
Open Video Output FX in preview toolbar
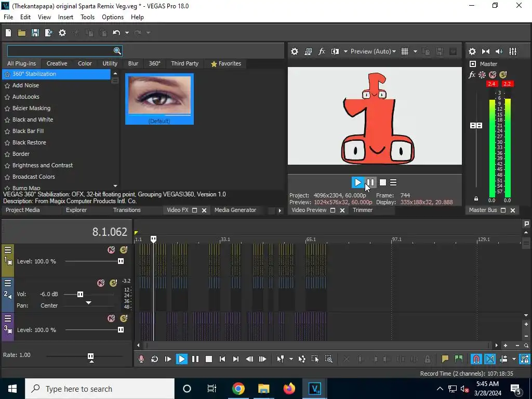321,51
